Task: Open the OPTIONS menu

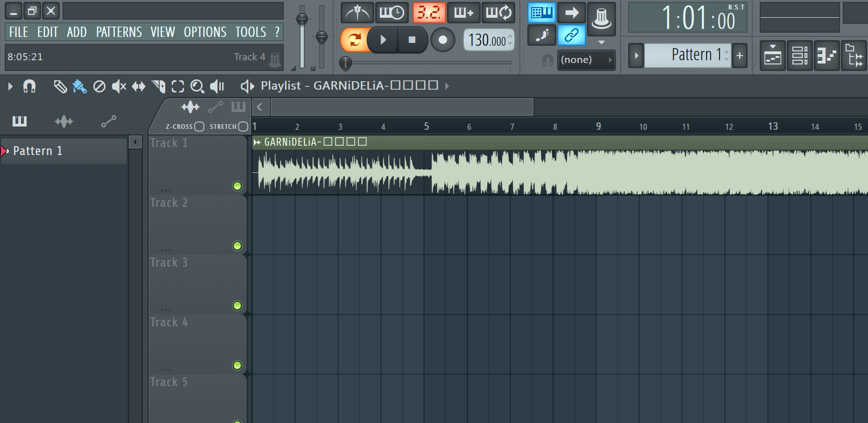Action: click(205, 32)
